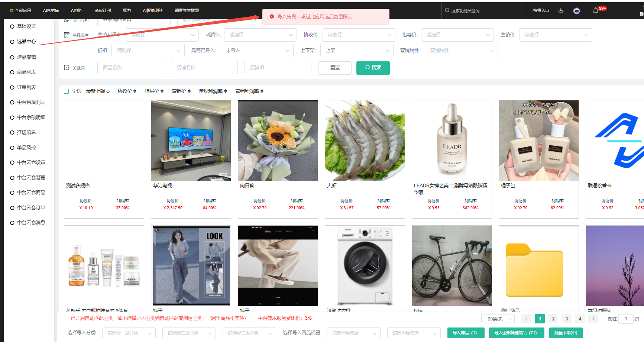Open 中台云仓设置 in the sidebar
Viewport: 644px width, 342px height.
point(31,162)
